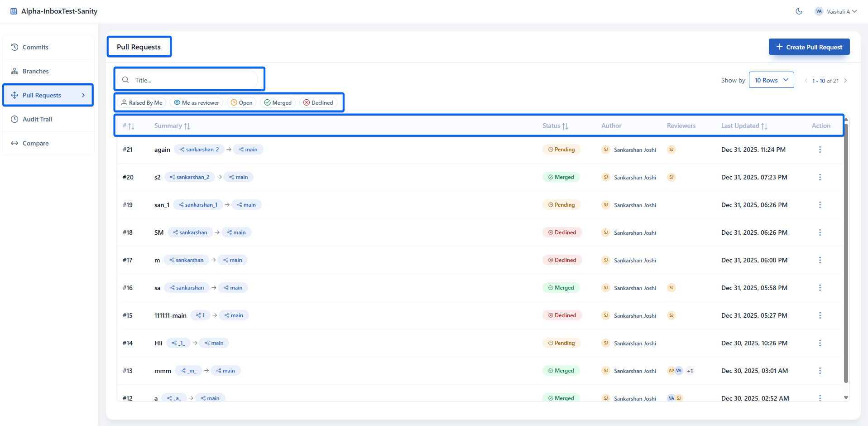Viewport: 868px width, 426px height.
Task: Open Branches in the sidebar
Action: pyautogui.click(x=48, y=71)
